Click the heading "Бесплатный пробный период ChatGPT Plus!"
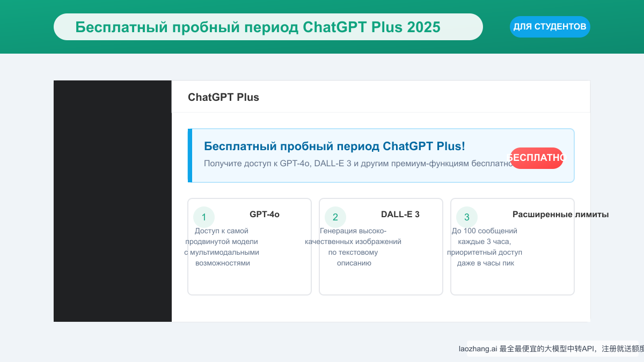The height and width of the screenshot is (362, 644). tap(334, 145)
